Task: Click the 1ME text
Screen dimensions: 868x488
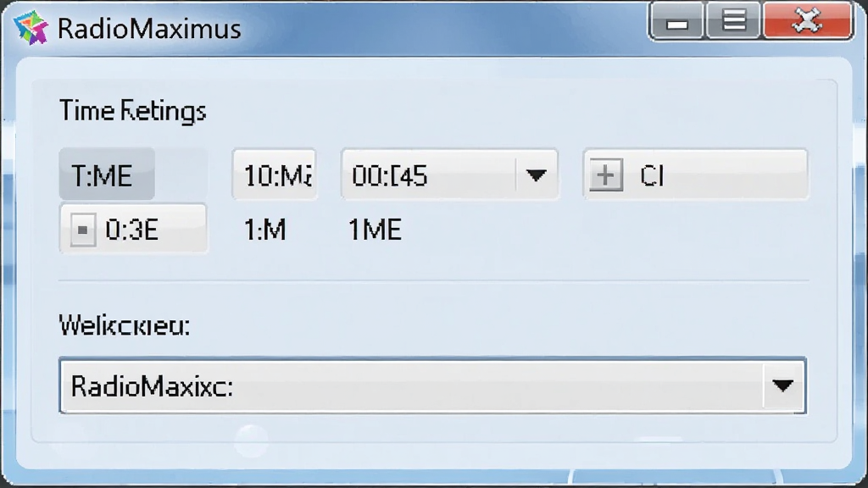Action: coord(375,230)
